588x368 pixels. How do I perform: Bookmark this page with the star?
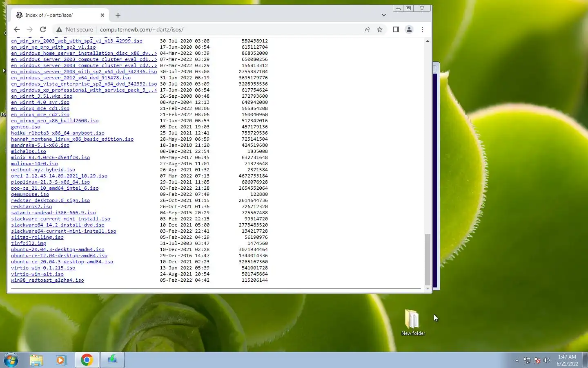380,29
